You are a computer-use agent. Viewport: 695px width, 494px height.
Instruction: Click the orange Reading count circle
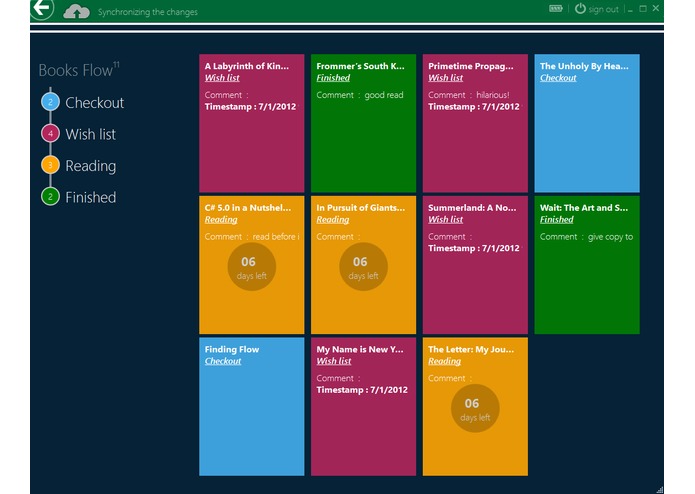tap(51, 165)
